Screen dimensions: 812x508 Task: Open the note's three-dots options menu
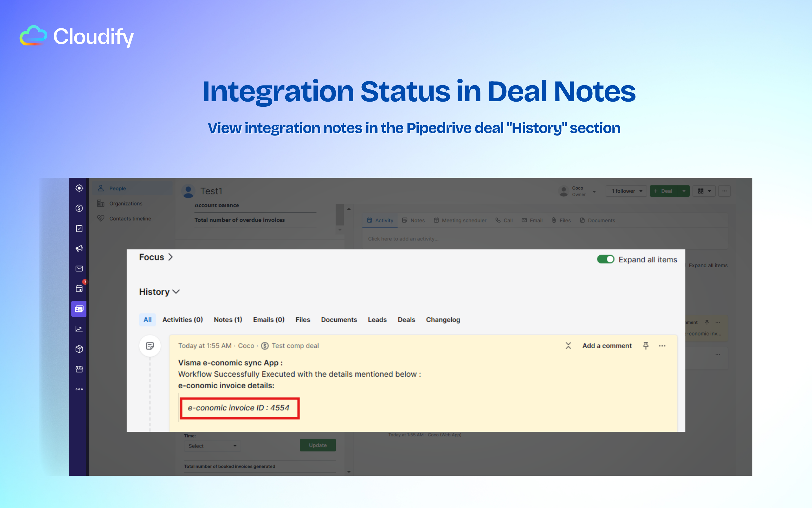662,346
